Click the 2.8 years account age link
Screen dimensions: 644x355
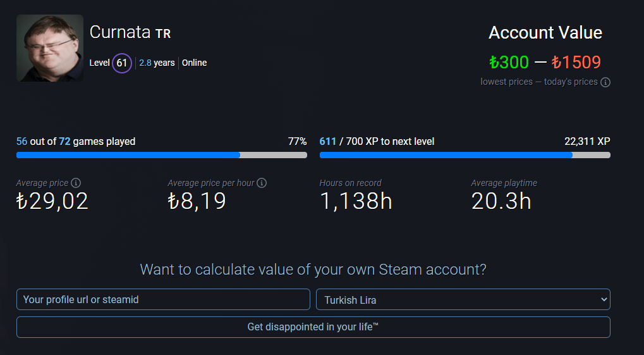tap(157, 63)
